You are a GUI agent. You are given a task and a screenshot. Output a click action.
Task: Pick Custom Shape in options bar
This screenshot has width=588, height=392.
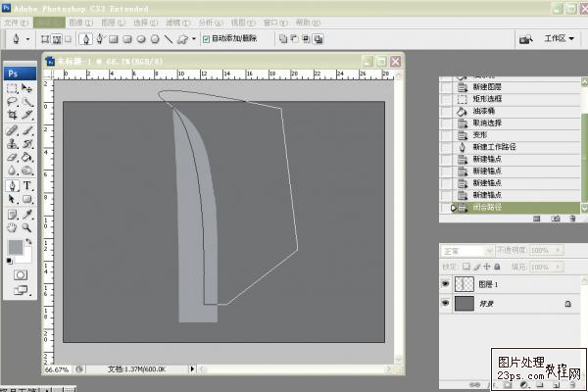point(182,39)
